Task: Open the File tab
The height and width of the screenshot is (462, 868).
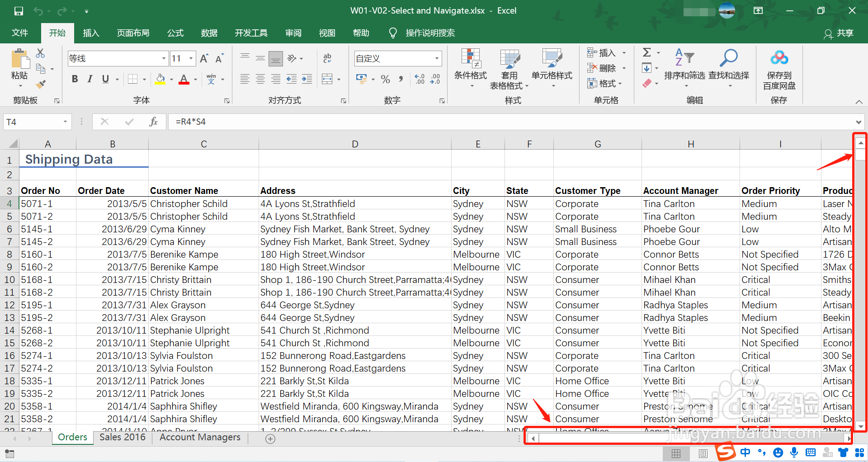Action: click(x=20, y=33)
